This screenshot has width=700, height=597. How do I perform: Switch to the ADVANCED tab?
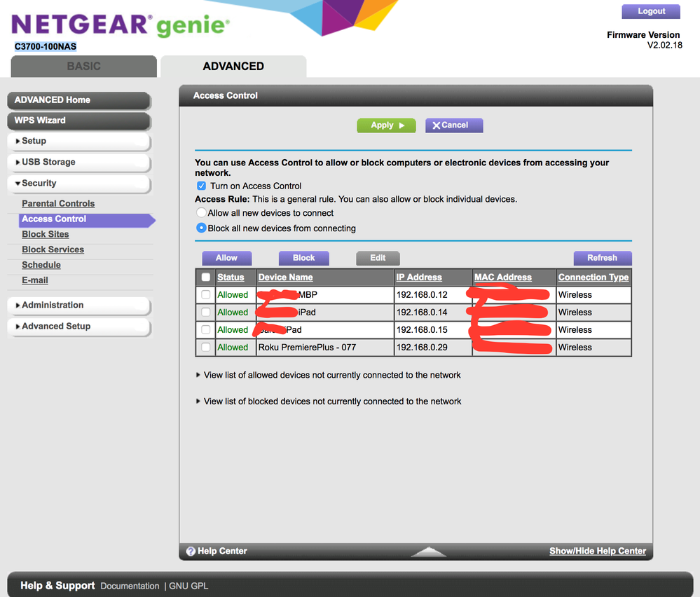pos(233,67)
